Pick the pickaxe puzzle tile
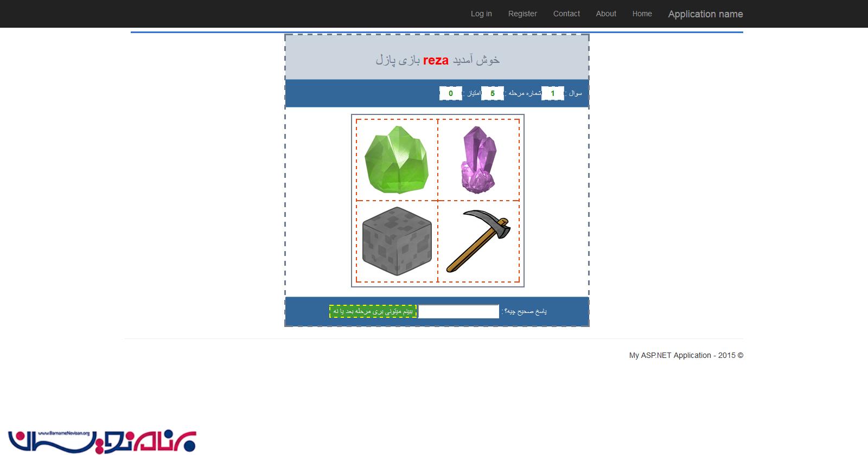 coord(478,241)
